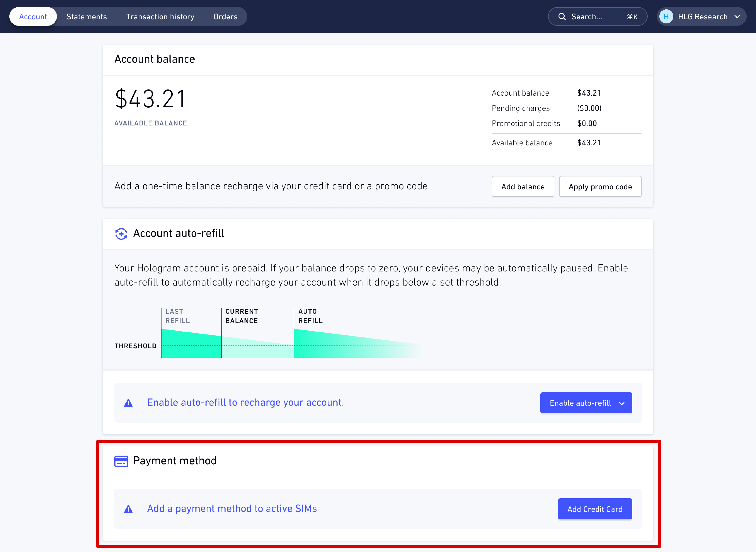Click the Add Credit Card button
The width and height of the screenshot is (756, 552).
pyautogui.click(x=595, y=509)
